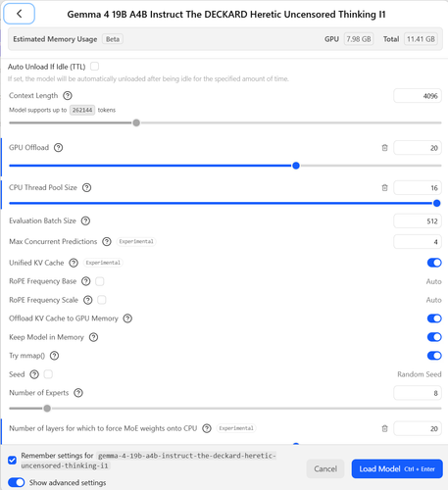Show help for Evaluation Batch Size

[x=85, y=220]
